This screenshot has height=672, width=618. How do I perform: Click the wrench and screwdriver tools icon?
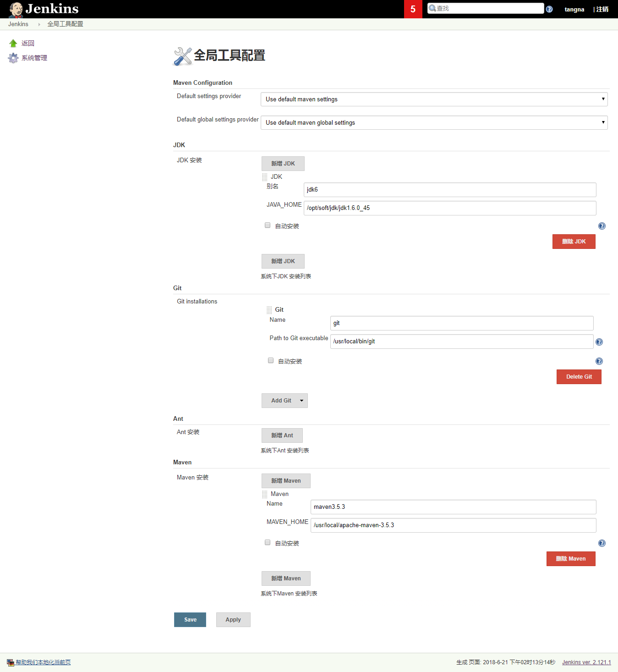pyautogui.click(x=182, y=56)
